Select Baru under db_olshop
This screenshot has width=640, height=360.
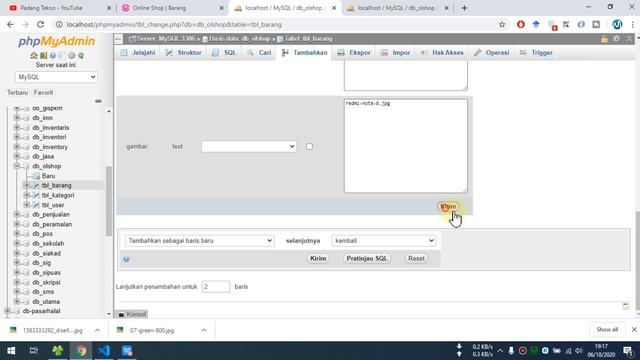coord(48,176)
